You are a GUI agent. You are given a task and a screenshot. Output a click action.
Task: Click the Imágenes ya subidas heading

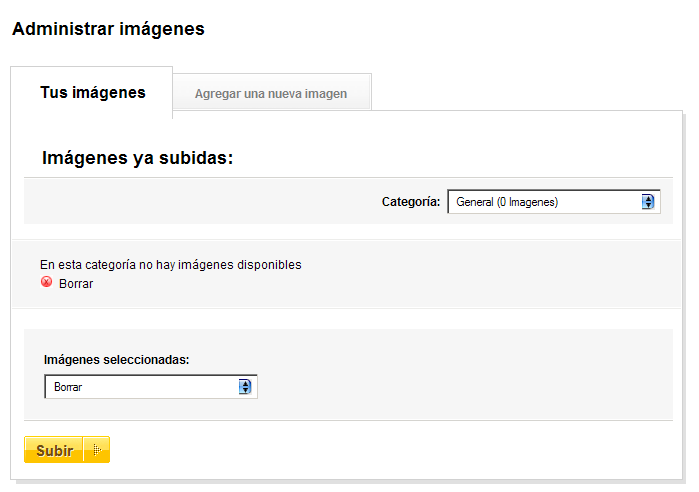(137, 158)
